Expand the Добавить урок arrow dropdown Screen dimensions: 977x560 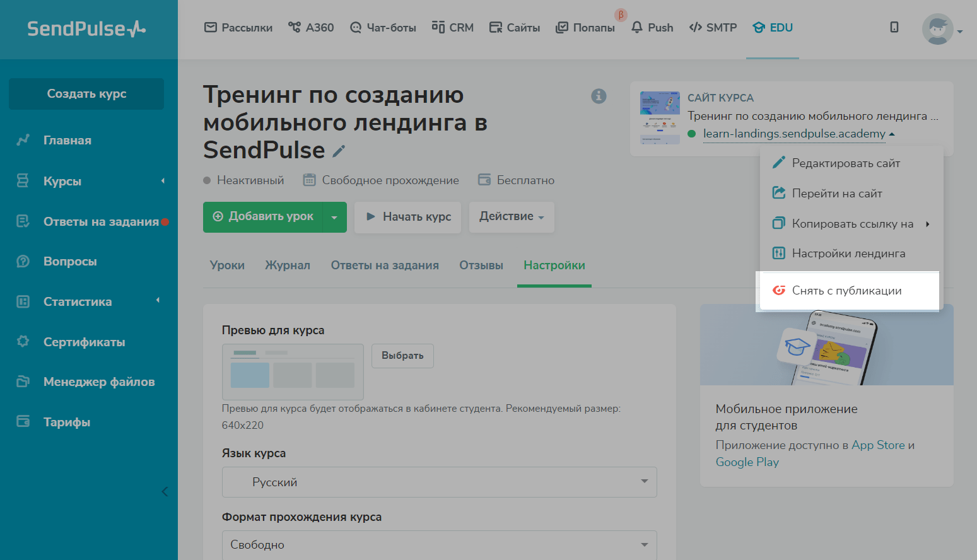[x=334, y=218]
